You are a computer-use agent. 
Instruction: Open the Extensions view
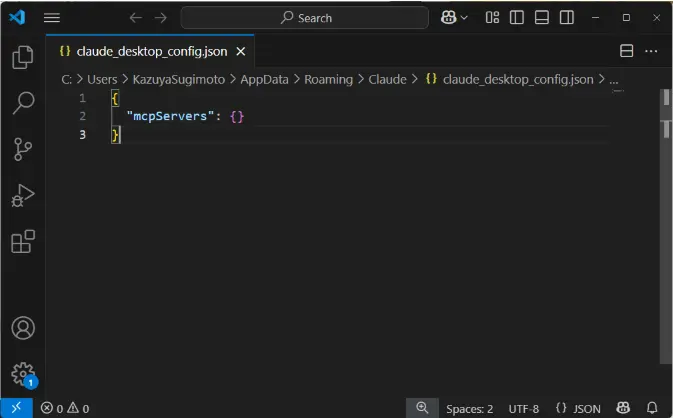click(22, 241)
